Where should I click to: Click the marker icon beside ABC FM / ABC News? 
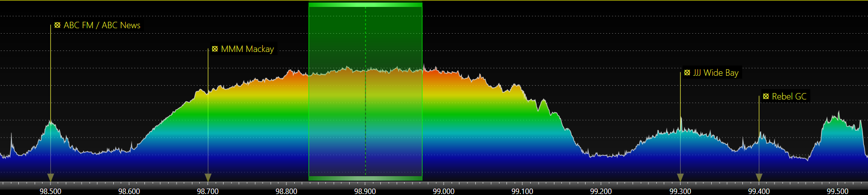click(x=57, y=25)
